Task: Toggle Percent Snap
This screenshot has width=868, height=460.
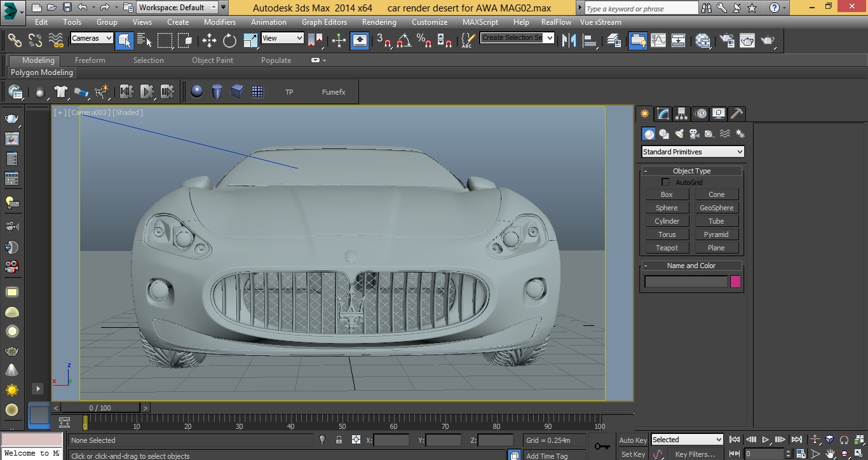Action: pos(424,40)
